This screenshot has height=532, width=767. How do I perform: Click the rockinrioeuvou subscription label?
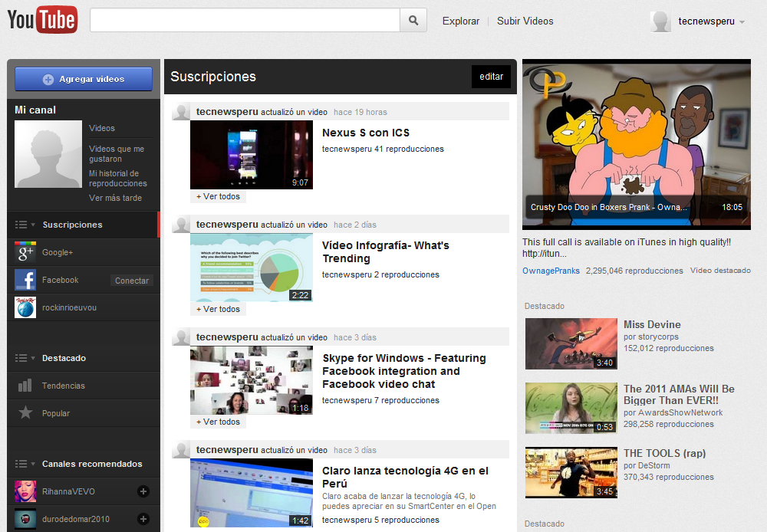pos(70,307)
